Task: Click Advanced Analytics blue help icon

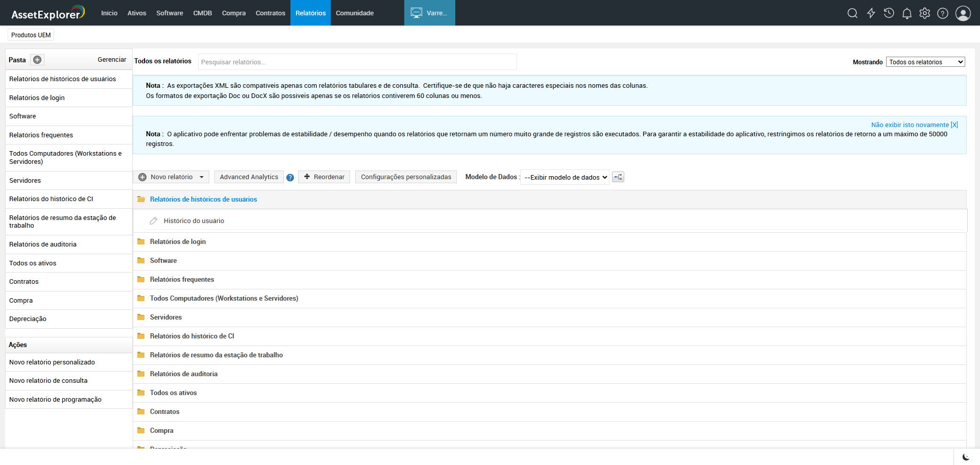Action: 290,178
